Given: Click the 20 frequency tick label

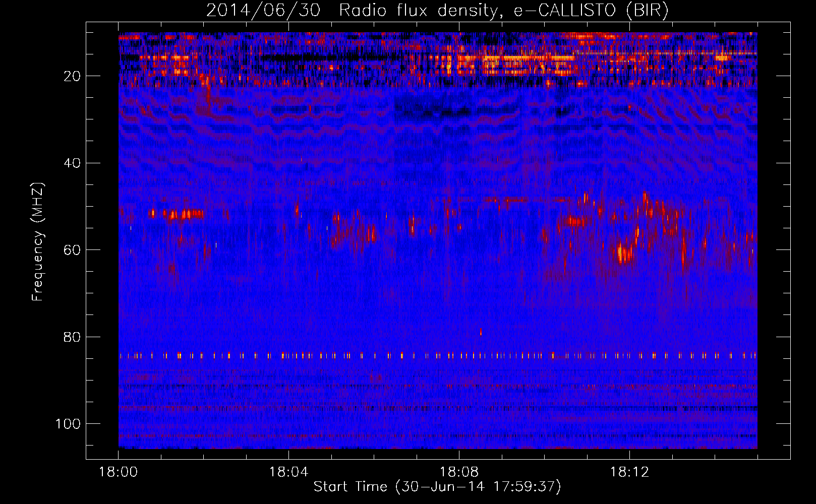Looking at the screenshot, I should coord(72,76).
